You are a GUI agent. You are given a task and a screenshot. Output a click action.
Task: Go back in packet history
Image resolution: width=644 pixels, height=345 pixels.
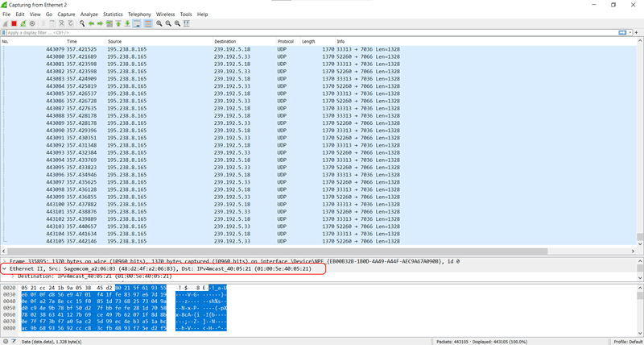point(91,23)
